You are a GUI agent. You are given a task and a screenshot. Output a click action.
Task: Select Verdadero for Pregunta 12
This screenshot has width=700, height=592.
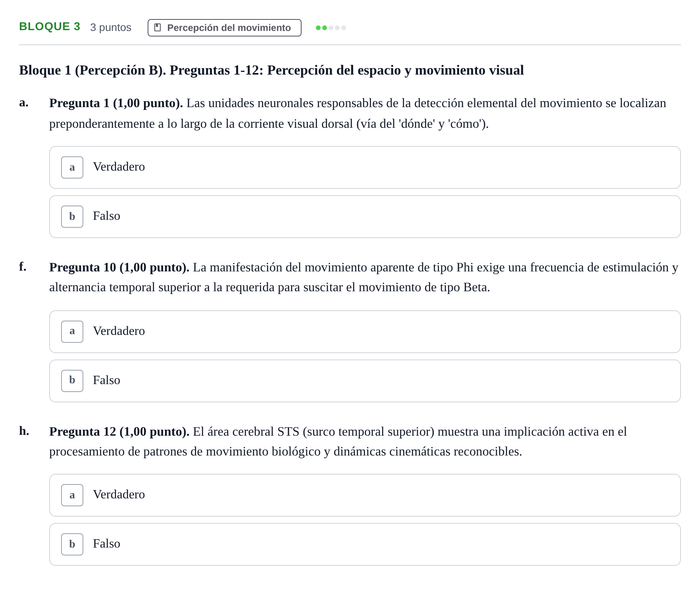[365, 495]
